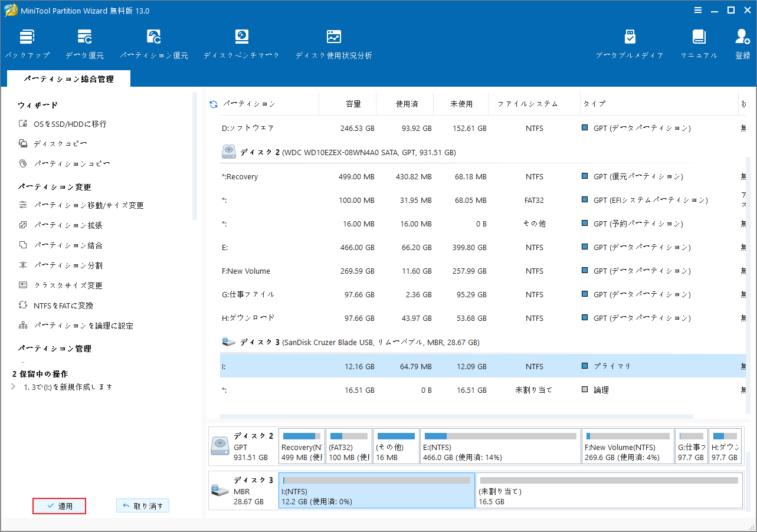
Task: Select the E:(NTFS) block in disk map
Action: point(500,446)
